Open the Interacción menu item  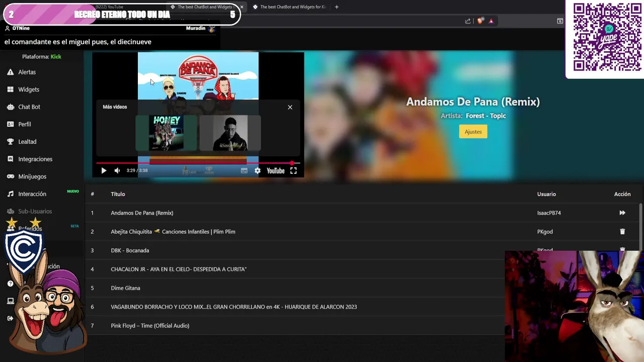(x=32, y=194)
